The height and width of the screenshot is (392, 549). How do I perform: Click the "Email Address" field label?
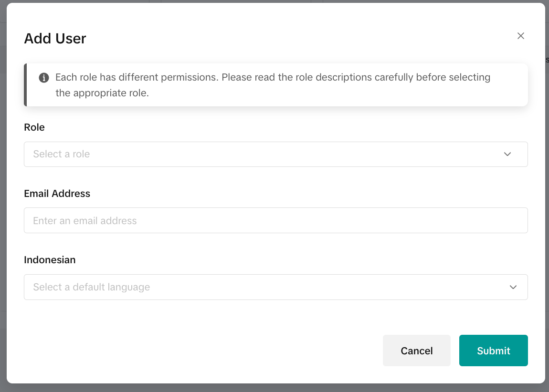[x=57, y=194]
